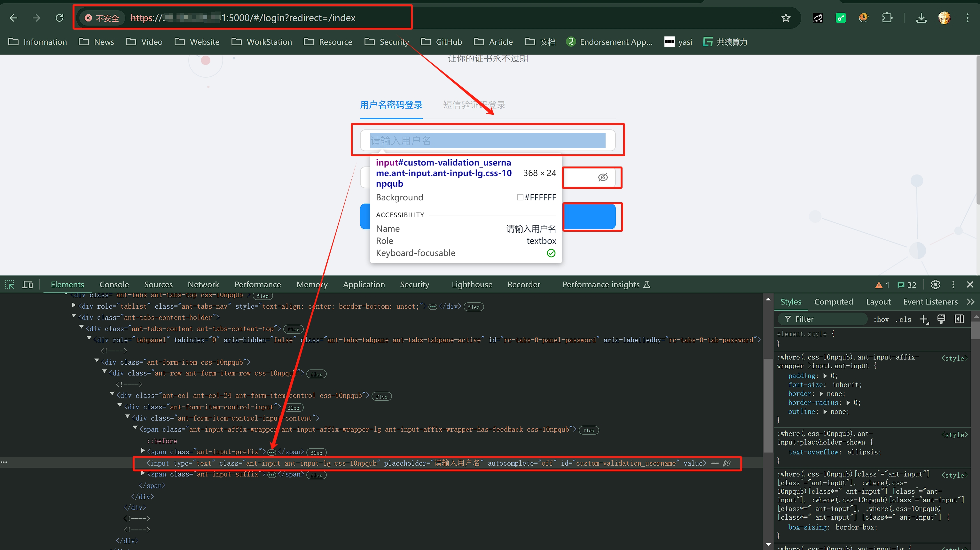Open the Extensions puzzle icon
This screenshot has height=550, width=980.
point(887,18)
